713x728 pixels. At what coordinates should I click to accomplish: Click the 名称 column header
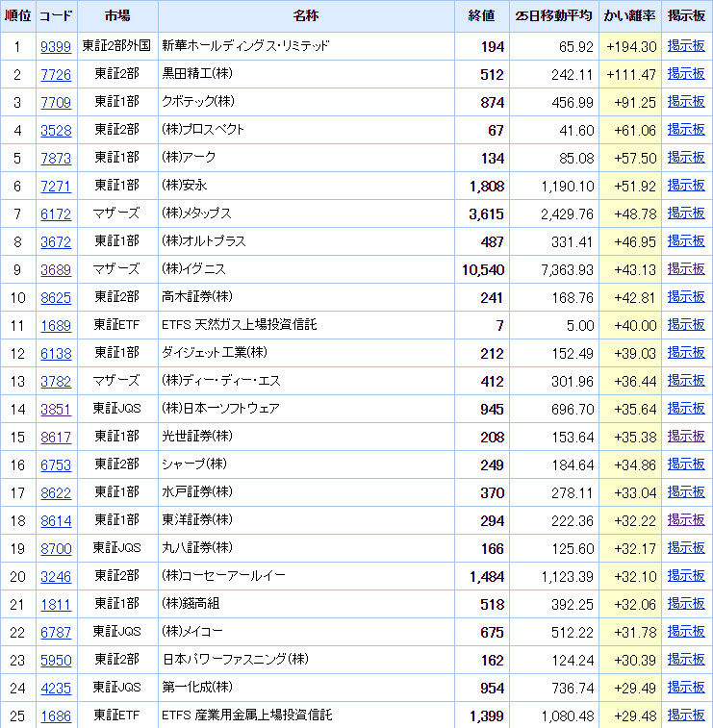point(306,15)
